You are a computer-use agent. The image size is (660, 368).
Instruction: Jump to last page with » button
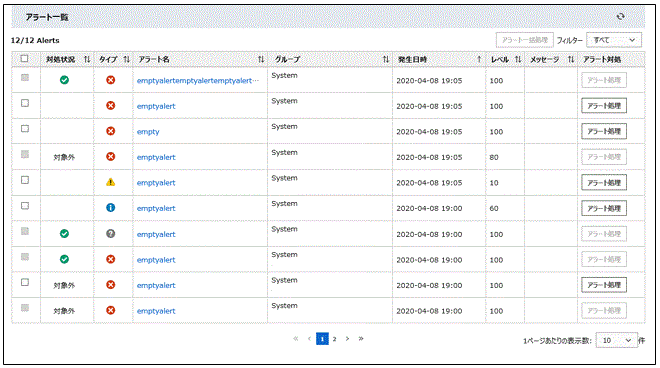click(x=361, y=339)
